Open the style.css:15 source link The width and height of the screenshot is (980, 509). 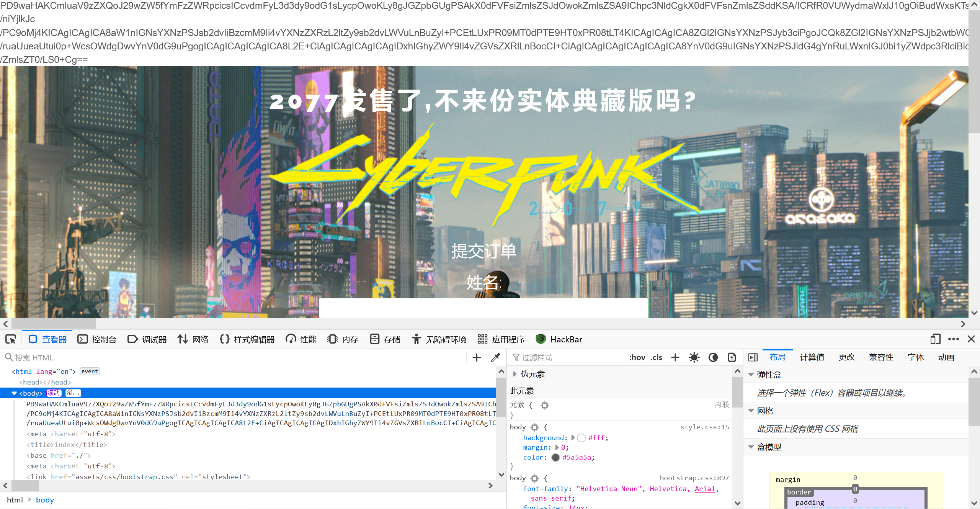pyautogui.click(x=704, y=427)
